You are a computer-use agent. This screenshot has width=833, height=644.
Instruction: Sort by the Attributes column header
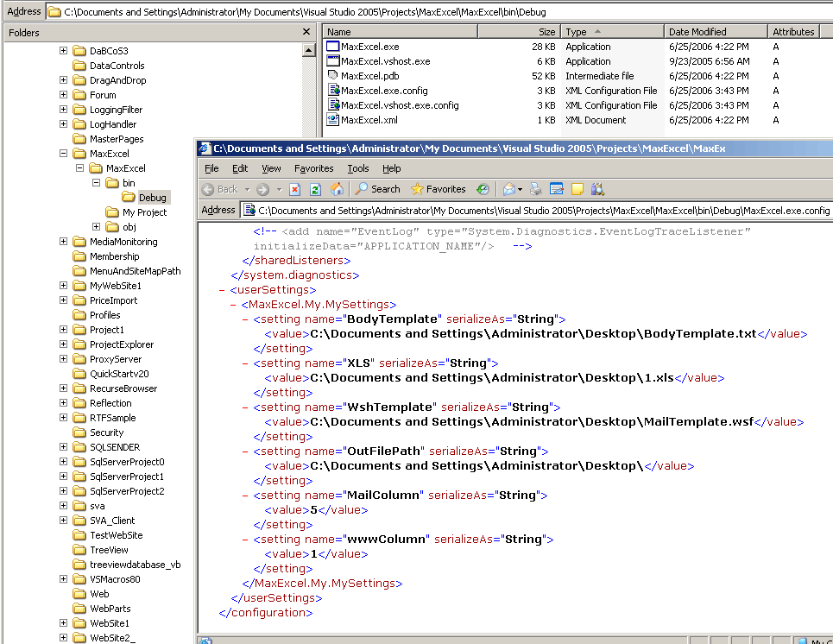793,32
